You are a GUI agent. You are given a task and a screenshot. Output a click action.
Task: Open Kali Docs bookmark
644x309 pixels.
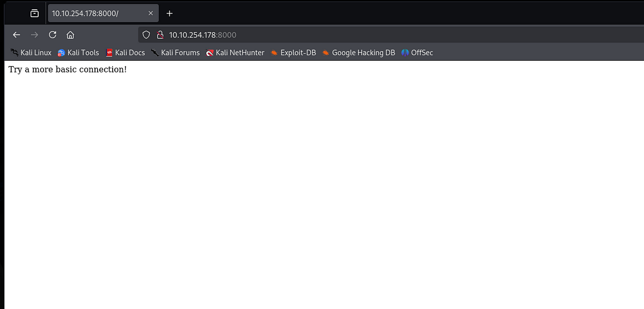tap(126, 53)
